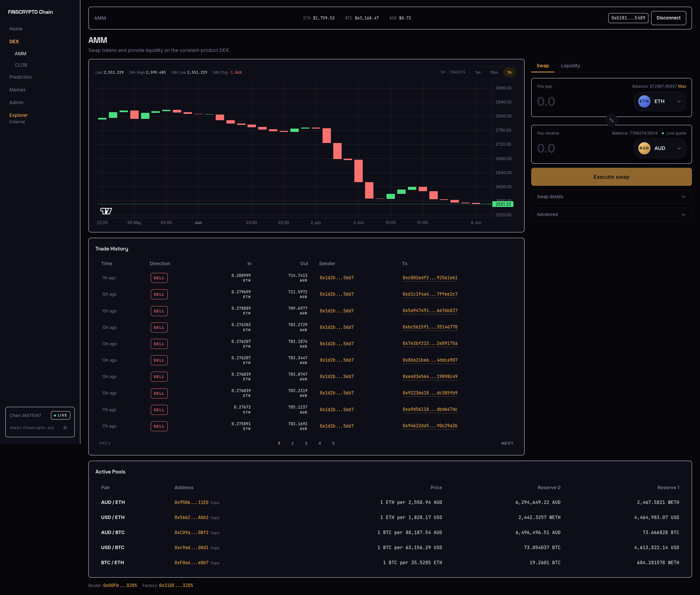Open transaction 0x92236618...dc305fb9
This screenshot has width=700, height=595.
pos(430,393)
